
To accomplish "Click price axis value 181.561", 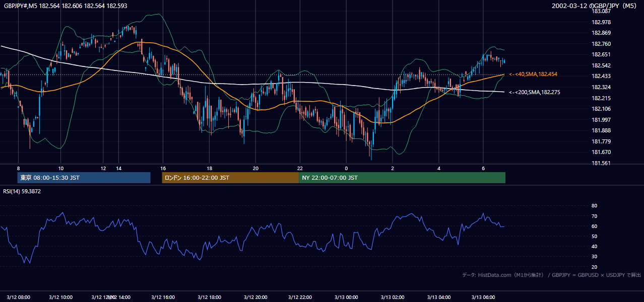I will click(601, 163).
